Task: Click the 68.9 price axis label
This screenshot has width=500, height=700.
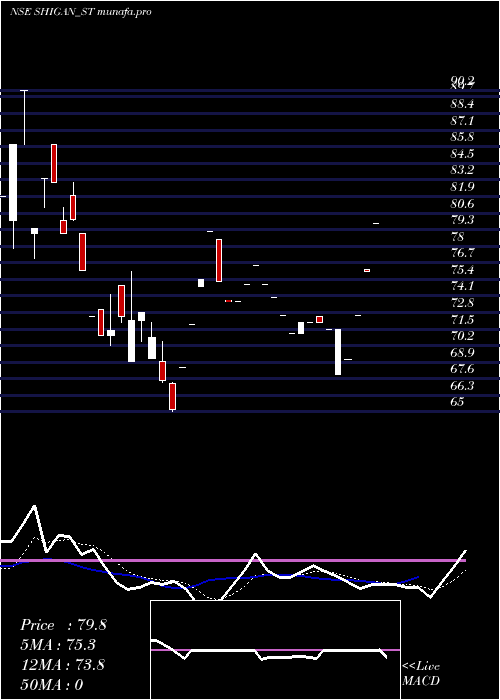Action: (462, 353)
